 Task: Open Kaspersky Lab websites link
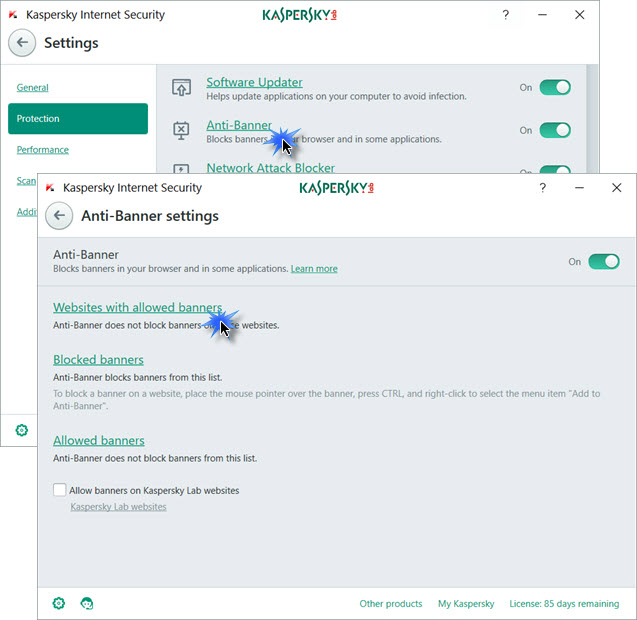[118, 507]
